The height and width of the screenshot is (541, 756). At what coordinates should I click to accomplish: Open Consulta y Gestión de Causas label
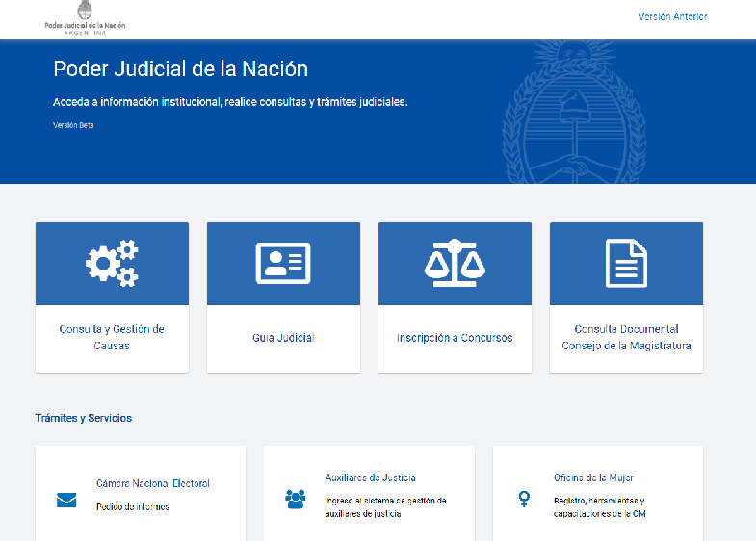pyautogui.click(x=112, y=337)
